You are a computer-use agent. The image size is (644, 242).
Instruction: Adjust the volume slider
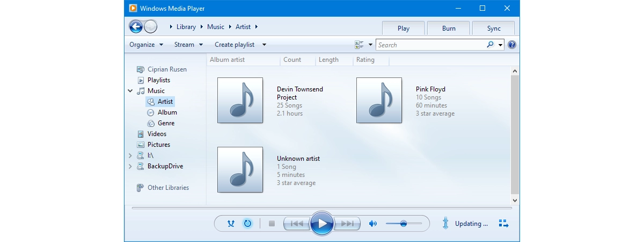(404, 223)
